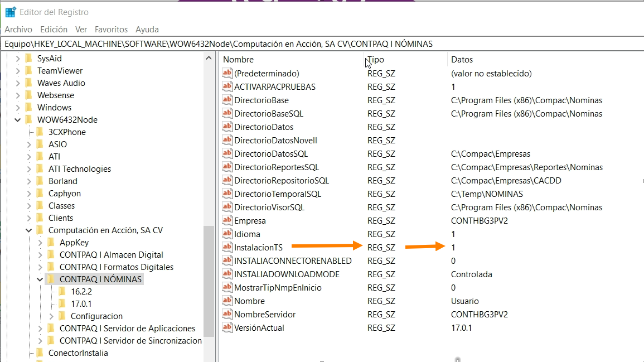644x362 pixels.
Task: Click the registry path address bar
Action: pyautogui.click(x=322, y=44)
